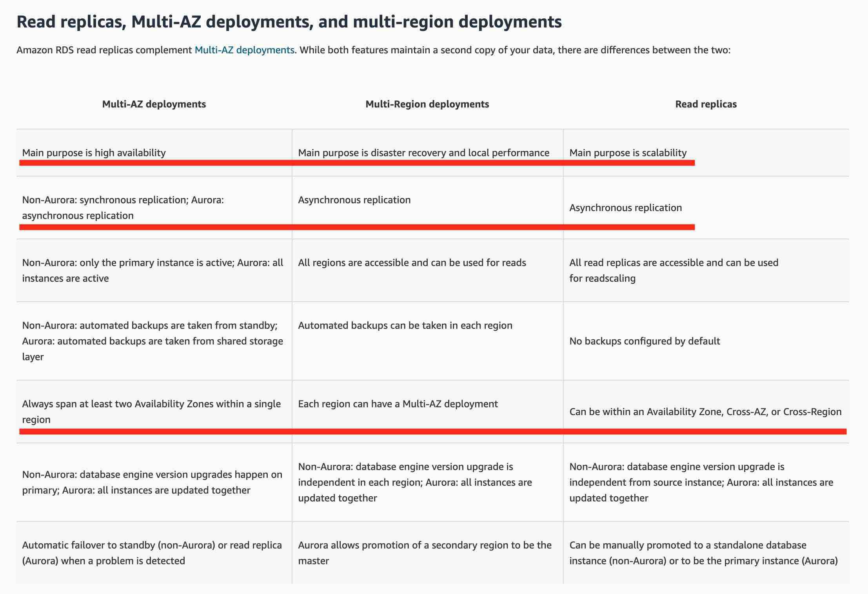Click Asynchronous replication under Read replicas column
The image size is (868, 594).
(x=625, y=208)
